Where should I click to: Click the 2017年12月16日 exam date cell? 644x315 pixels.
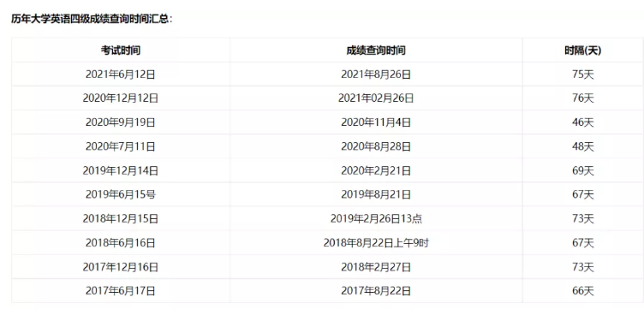click(121, 267)
